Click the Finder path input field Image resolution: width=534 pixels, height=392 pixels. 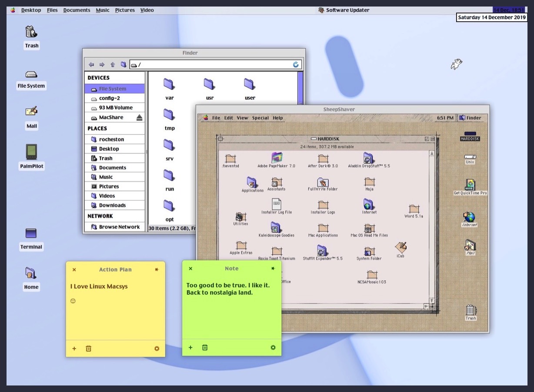click(215, 65)
